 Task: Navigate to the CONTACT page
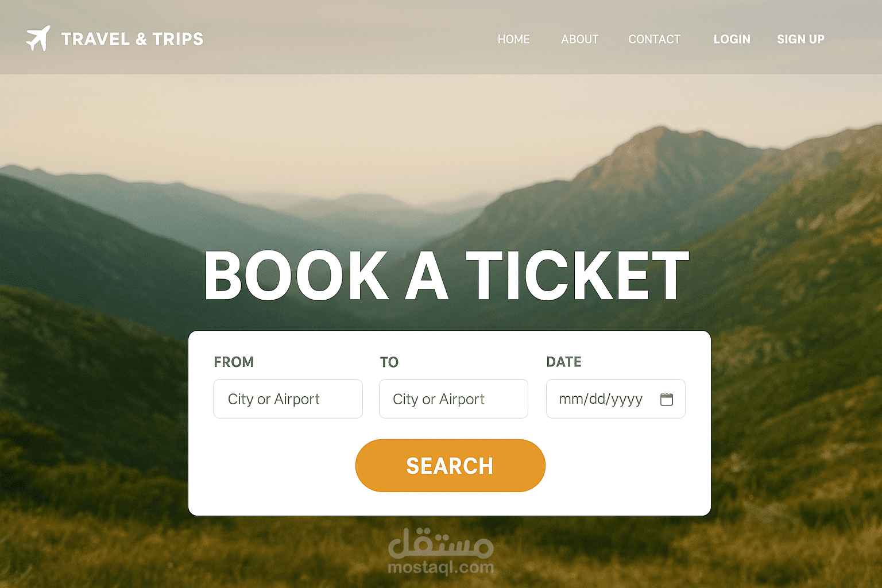654,39
